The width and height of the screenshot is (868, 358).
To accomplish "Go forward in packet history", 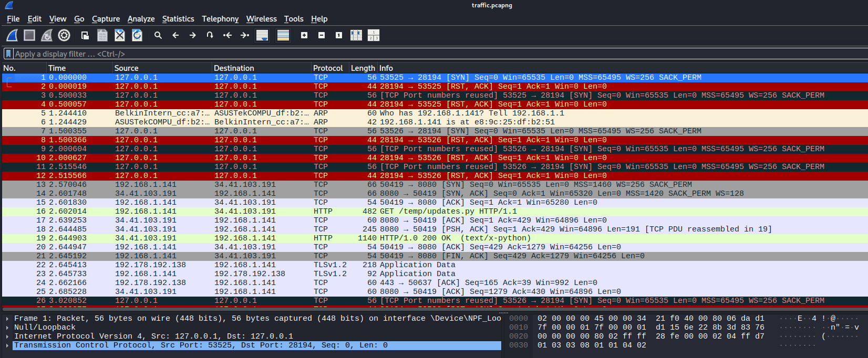I will (x=193, y=35).
